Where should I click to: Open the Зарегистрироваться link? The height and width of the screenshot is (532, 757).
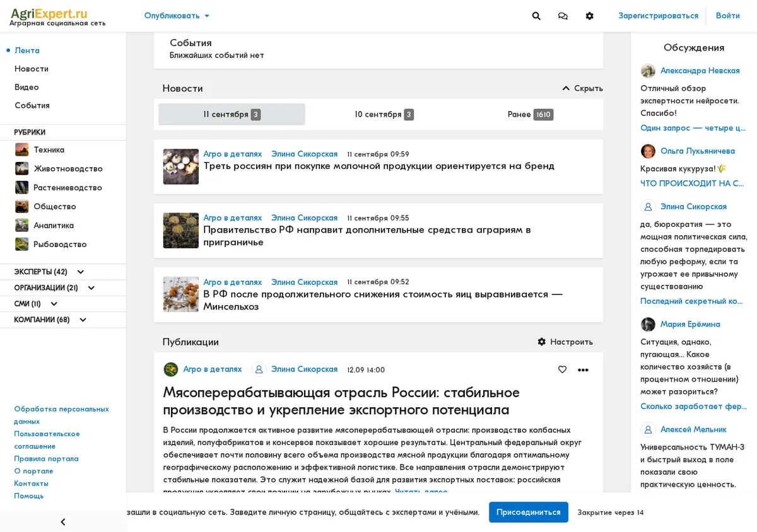(x=658, y=16)
